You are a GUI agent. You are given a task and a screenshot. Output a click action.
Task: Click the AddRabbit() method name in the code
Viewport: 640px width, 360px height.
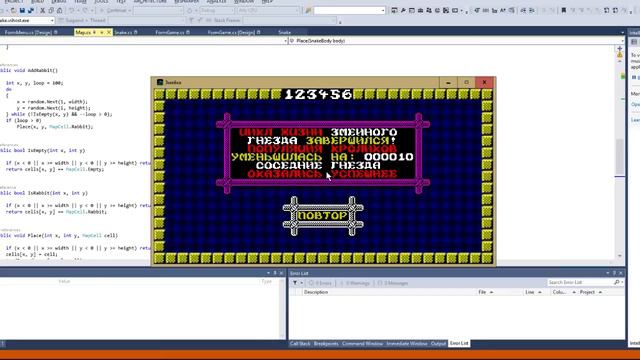43,71
